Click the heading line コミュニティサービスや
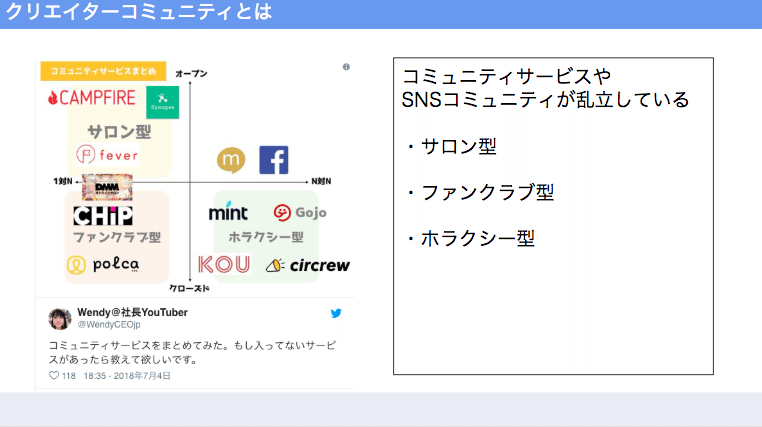The image size is (762, 427). pyautogui.click(x=507, y=76)
